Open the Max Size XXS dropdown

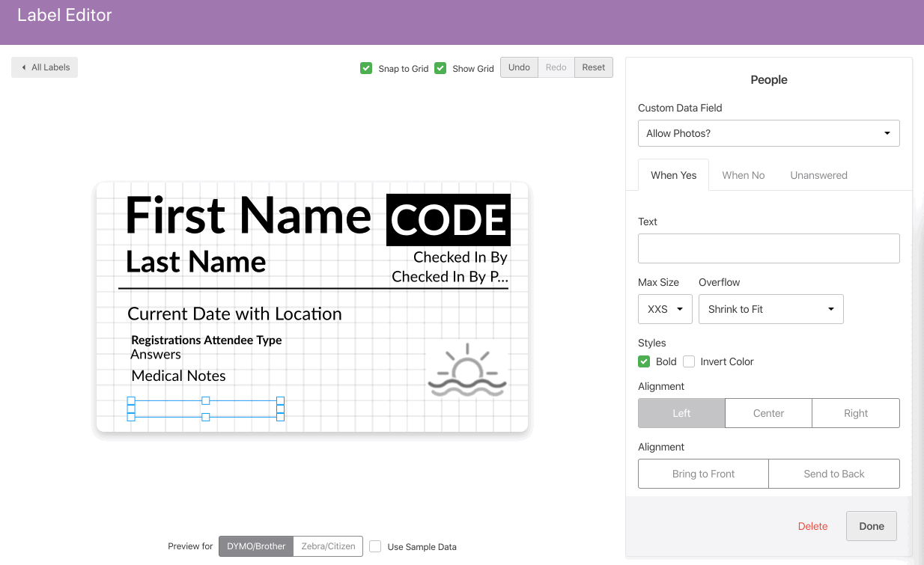click(665, 309)
